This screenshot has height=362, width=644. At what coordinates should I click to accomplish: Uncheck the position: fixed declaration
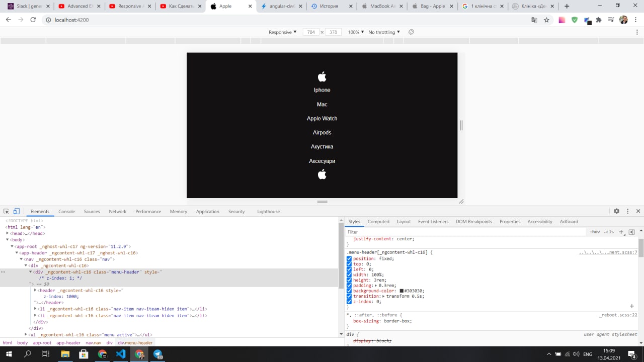349,258
